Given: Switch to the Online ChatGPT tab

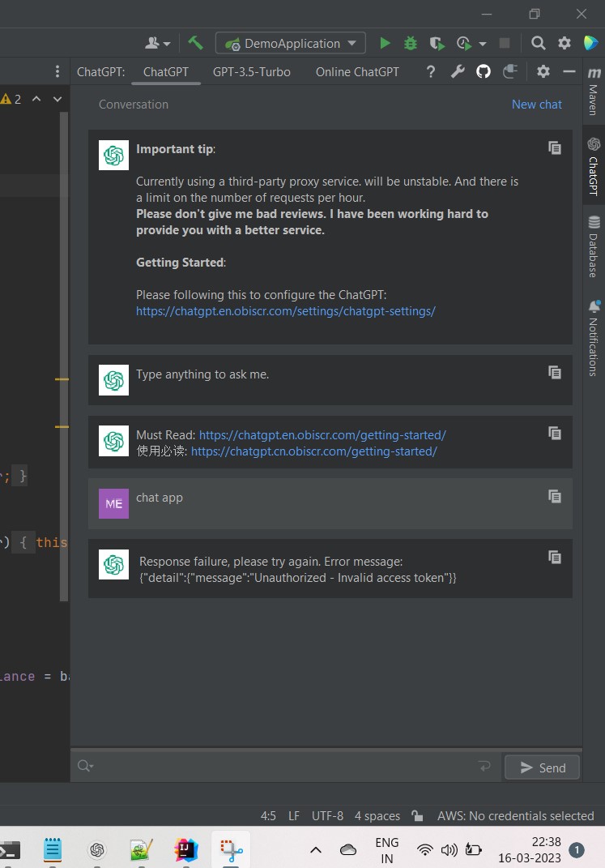Looking at the screenshot, I should coord(357,71).
